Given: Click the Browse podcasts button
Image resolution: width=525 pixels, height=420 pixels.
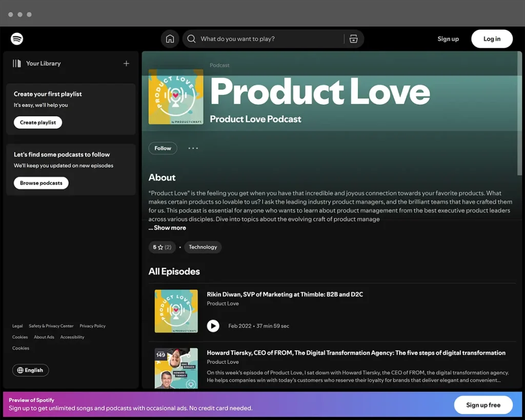Looking at the screenshot, I should tap(41, 183).
